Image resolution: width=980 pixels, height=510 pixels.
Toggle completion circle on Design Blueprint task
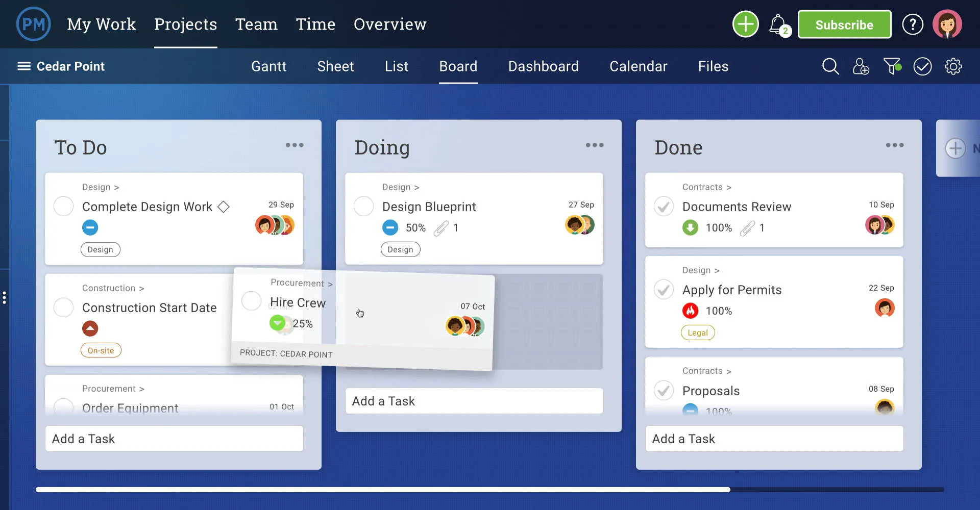363,206
